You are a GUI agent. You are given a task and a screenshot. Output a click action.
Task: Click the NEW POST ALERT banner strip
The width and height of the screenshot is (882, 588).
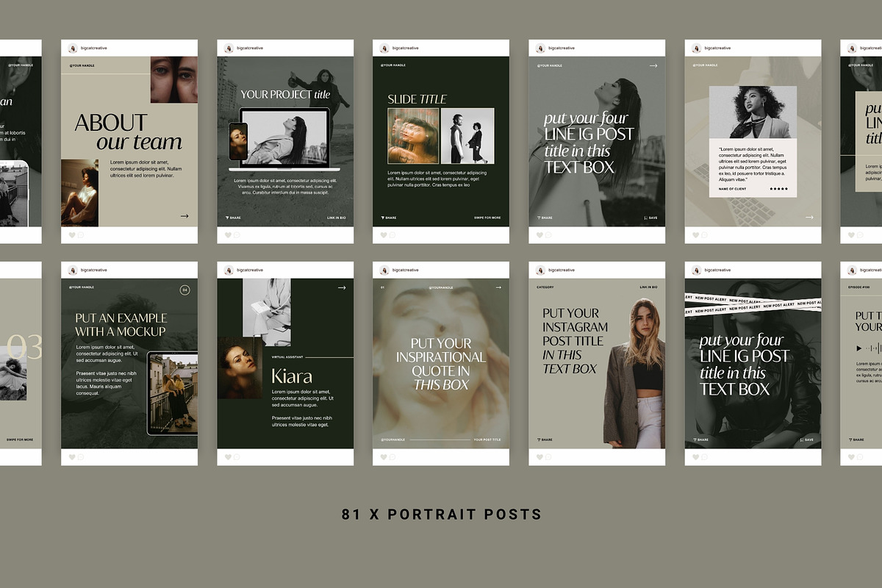753,304
